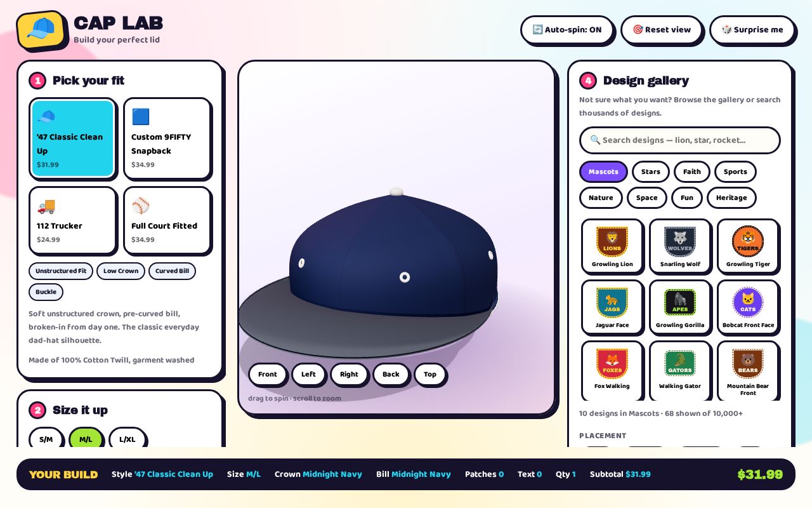This screenshot has height=508, width=812.
Task: Open the Heritage category
Action: click(731, 197)
